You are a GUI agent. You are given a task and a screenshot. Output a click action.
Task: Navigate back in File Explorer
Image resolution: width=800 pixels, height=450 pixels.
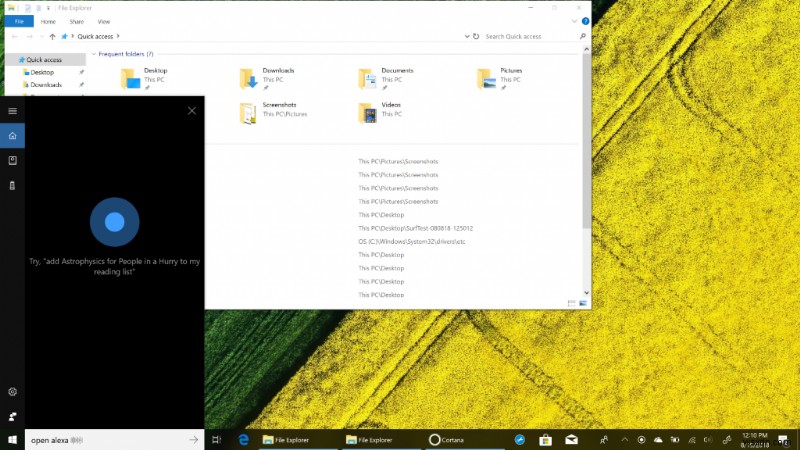point(15,36)
